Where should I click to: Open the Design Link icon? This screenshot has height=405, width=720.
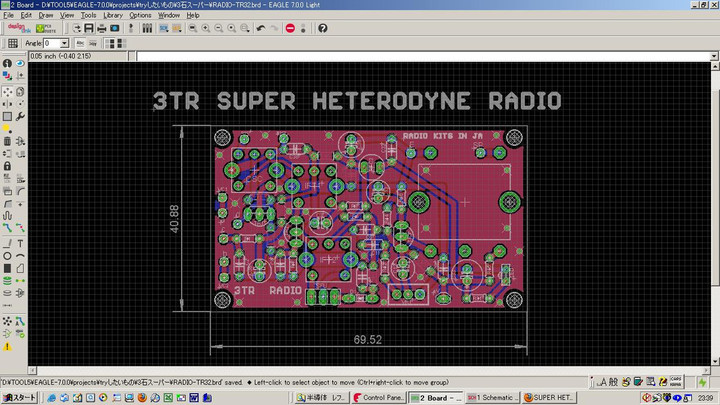coord(19,28)
